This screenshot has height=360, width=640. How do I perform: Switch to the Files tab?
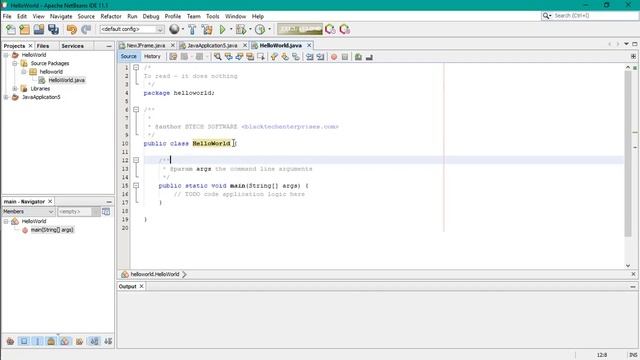(x=43, y=46)
